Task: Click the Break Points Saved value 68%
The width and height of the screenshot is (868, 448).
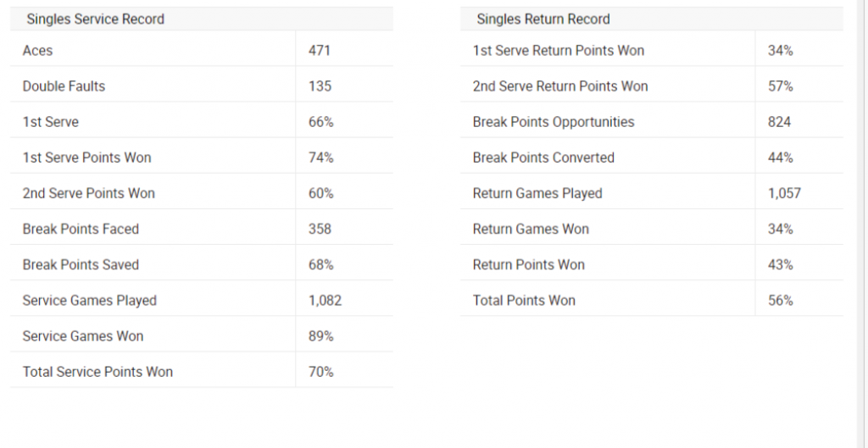Action: click(x=321, y=265)
